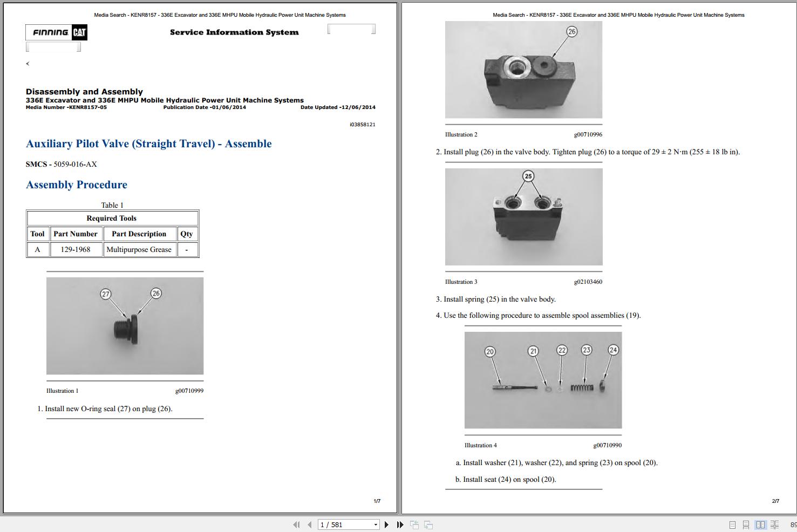Click the Illustration 4 spool assembly photo
Viewport: 797px width, 532px height.
point(543,380)
